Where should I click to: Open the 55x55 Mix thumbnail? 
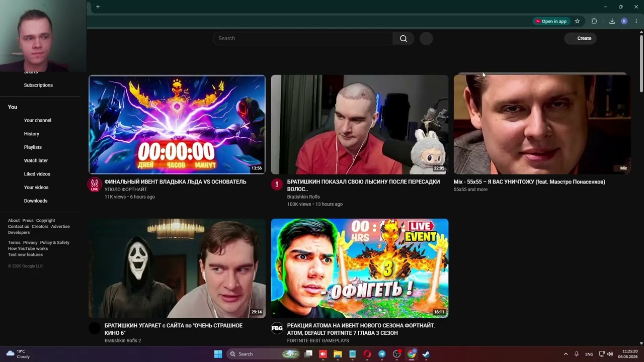coord(542,124)
